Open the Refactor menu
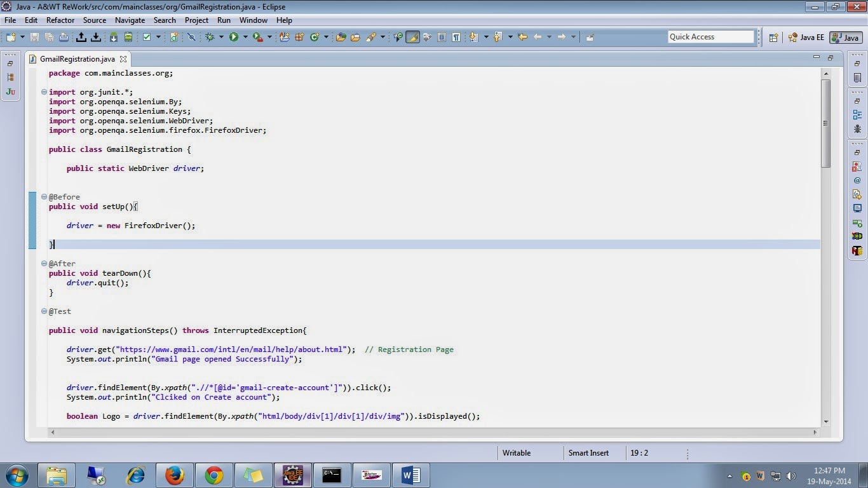The height and width of the screenshot is (488, 868). tap(60, 20)
